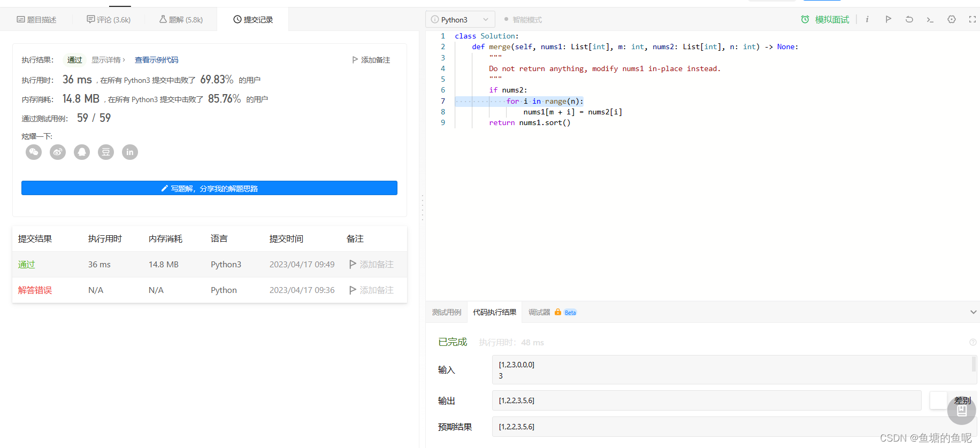Open the 查看示例代码 link
980x448 pixels.
[156, 60]
